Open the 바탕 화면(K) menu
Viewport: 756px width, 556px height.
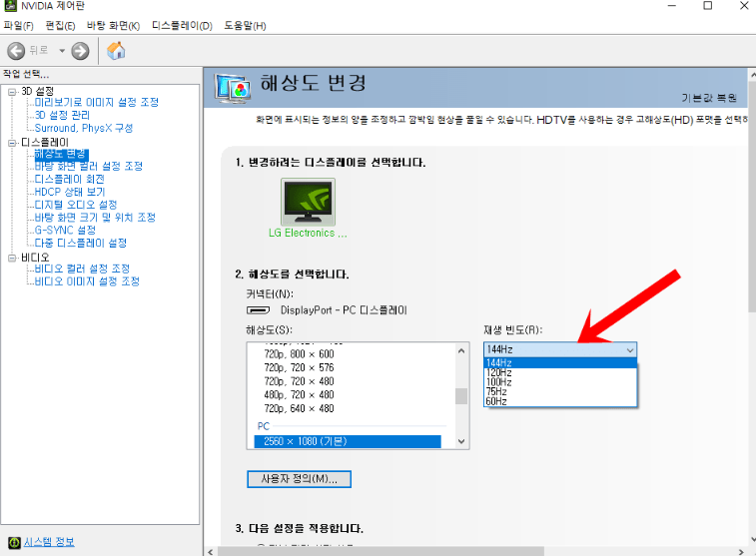pos(113,26)
